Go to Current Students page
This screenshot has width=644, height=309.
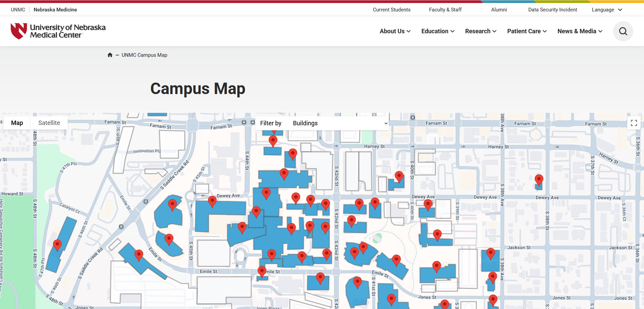coord(391,10)
